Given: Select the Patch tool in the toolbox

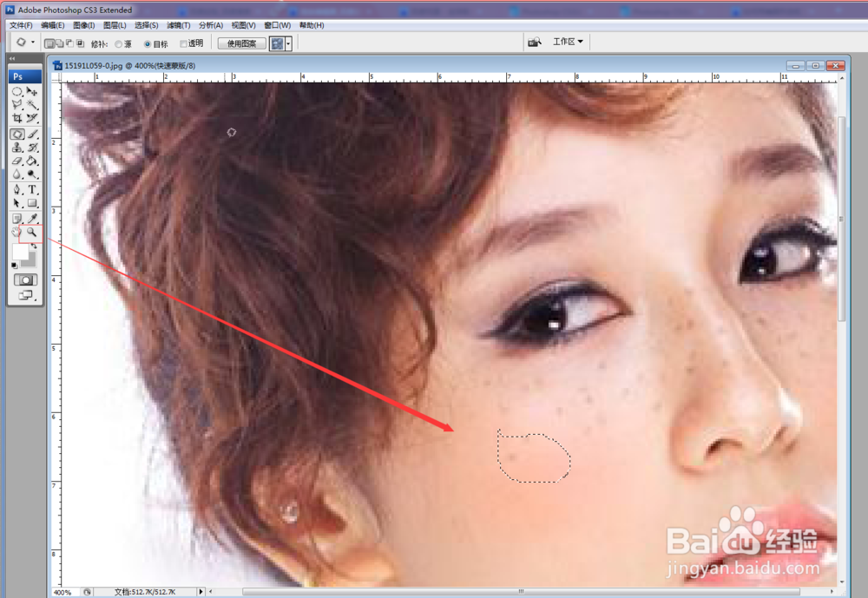Looking at the screenshot, I should 16,133.
